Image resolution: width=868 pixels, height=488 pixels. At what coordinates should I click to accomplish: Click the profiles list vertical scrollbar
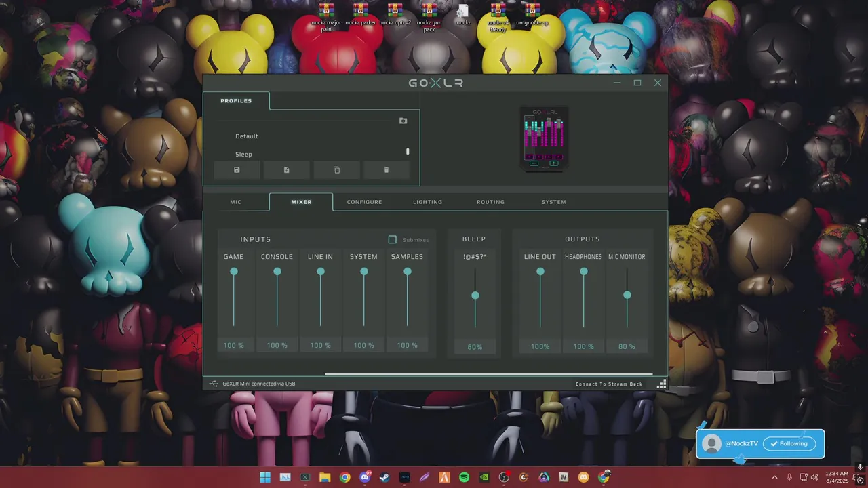[x=408, y=152]
